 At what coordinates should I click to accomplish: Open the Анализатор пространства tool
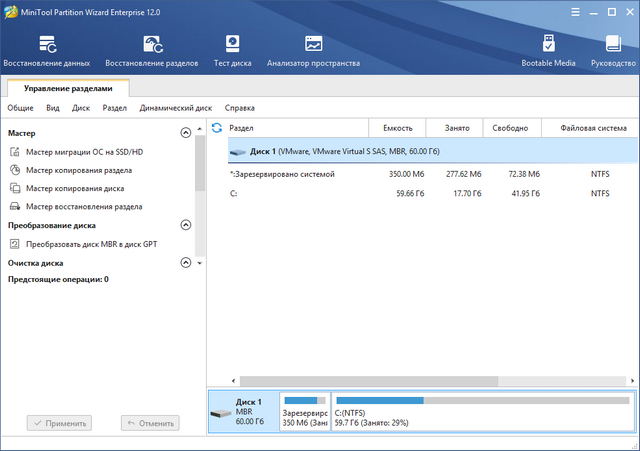[x=313, y=51]
